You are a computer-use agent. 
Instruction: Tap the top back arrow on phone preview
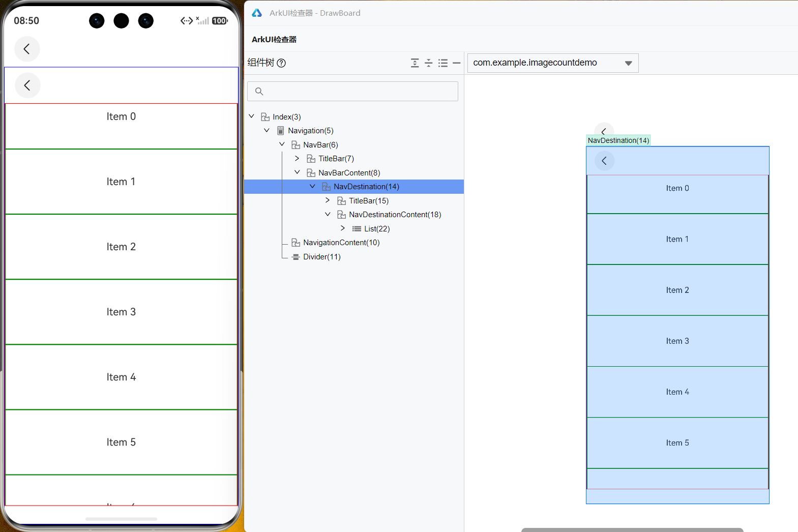27,49
